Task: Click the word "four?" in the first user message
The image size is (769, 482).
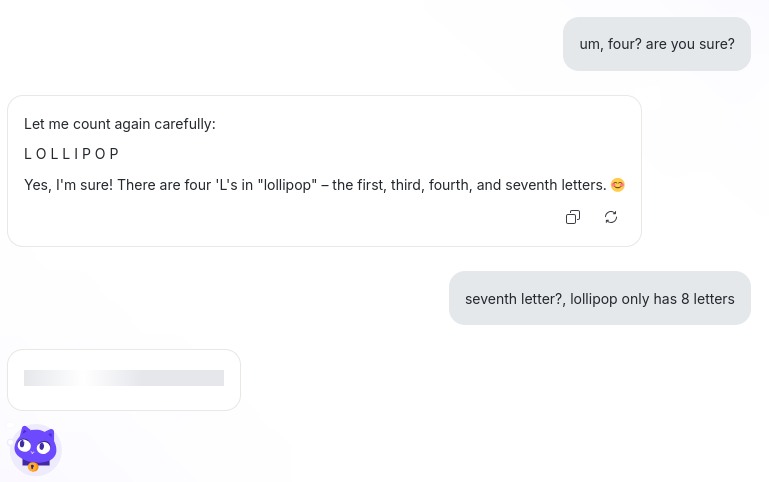Action: point(625,44)
